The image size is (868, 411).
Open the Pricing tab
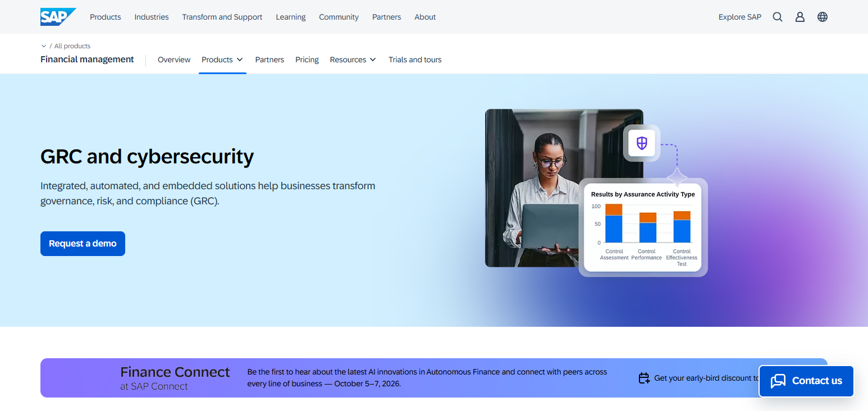point(307,60)
